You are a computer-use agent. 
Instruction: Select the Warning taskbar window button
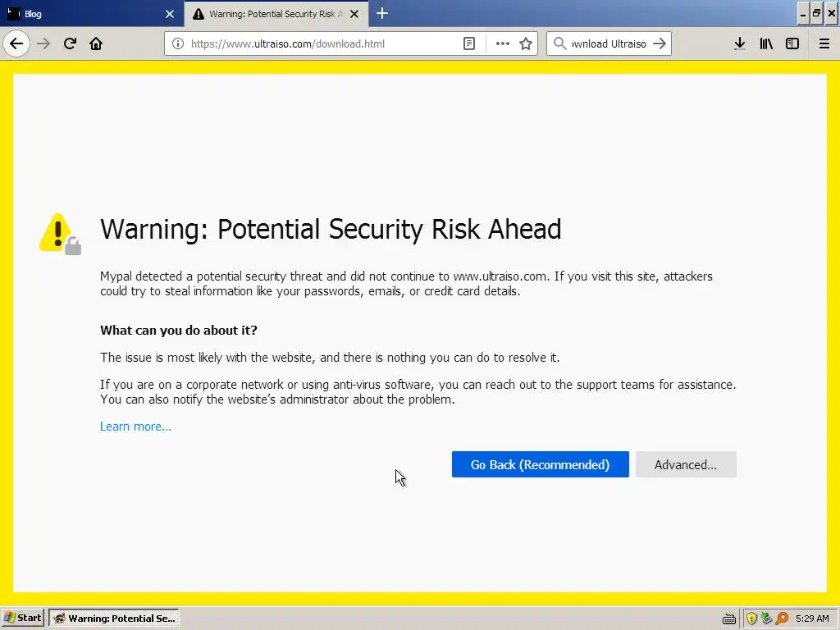click(x=114, y=619)
